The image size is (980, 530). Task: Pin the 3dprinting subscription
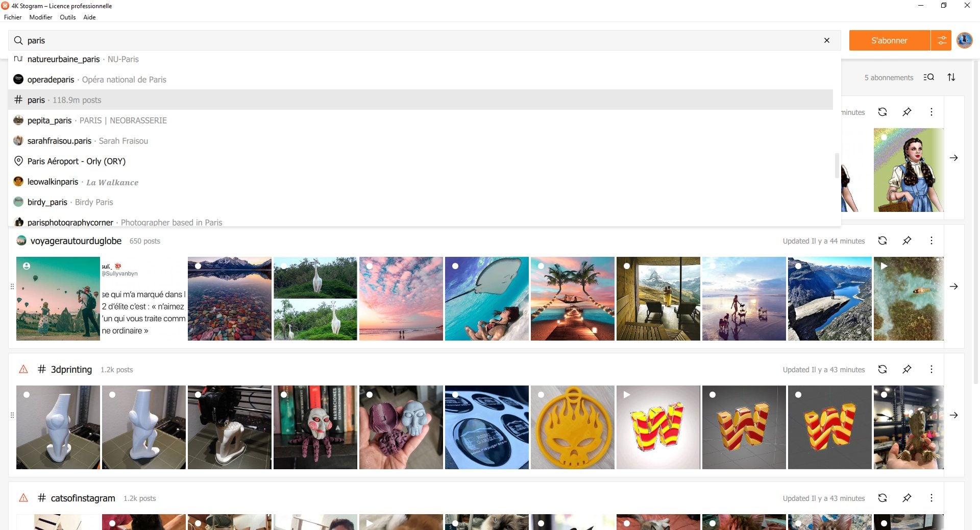coord(907,369)
